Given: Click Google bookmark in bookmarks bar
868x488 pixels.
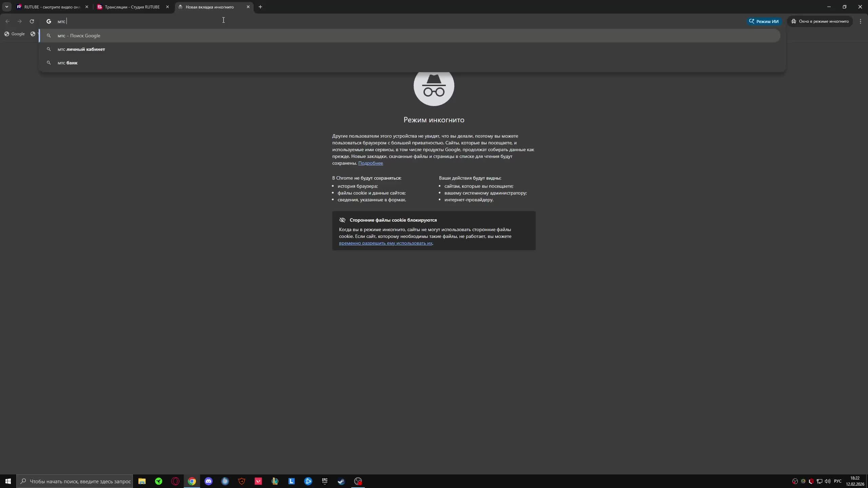Looking at the screenshot, I should 15,34.
